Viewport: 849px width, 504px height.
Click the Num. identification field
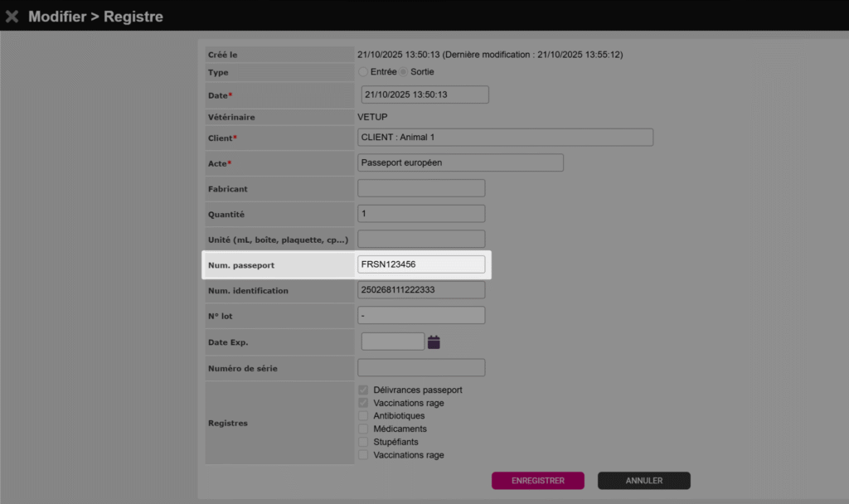(421, 290)
